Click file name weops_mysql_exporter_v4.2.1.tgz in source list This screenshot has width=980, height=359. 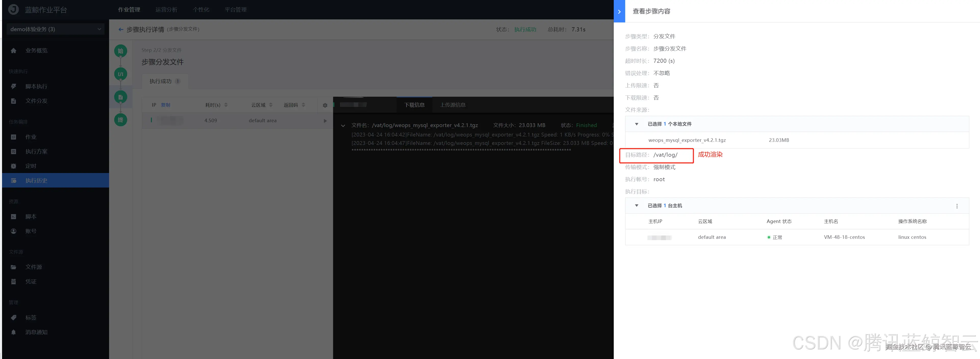[687, 141]
